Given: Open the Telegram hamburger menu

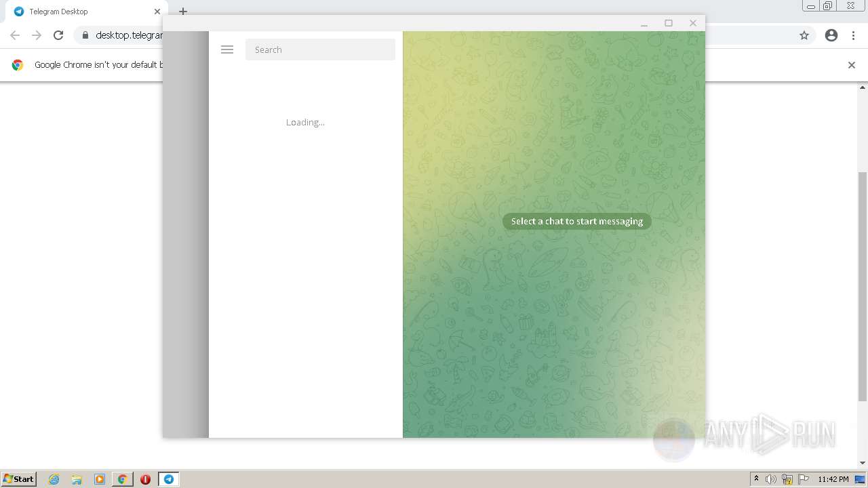Looking at the screenshot, I should (x=227, y=49).
